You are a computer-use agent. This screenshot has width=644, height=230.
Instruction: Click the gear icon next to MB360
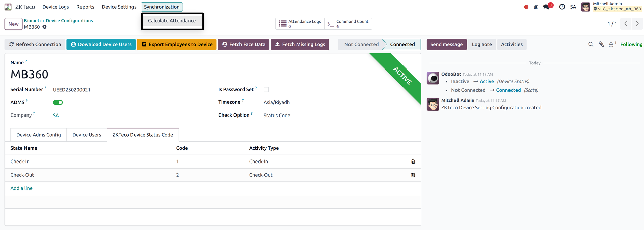[x=44, y=27]
